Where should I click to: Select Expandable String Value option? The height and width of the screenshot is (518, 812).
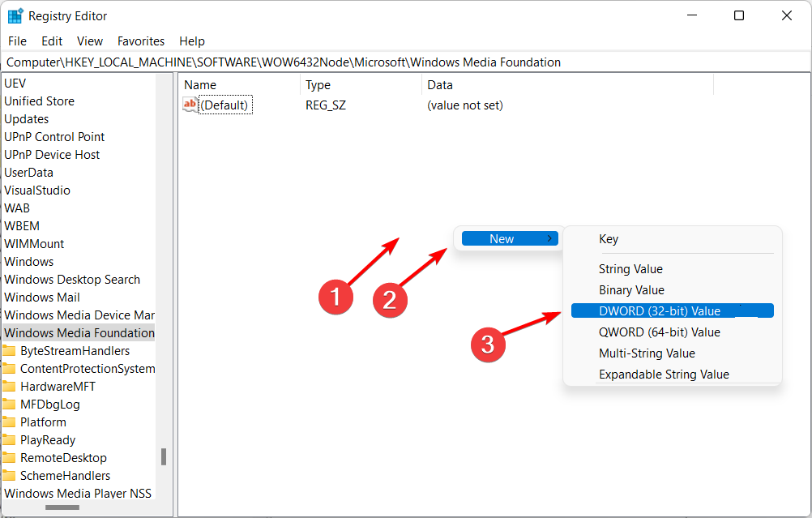pos(672,374)
